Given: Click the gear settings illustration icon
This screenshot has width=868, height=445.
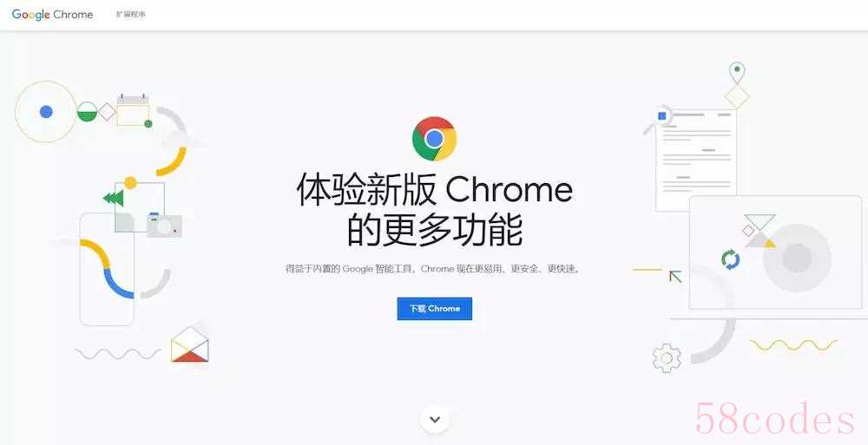Looking at the screenshot, I should click(667, 357).
